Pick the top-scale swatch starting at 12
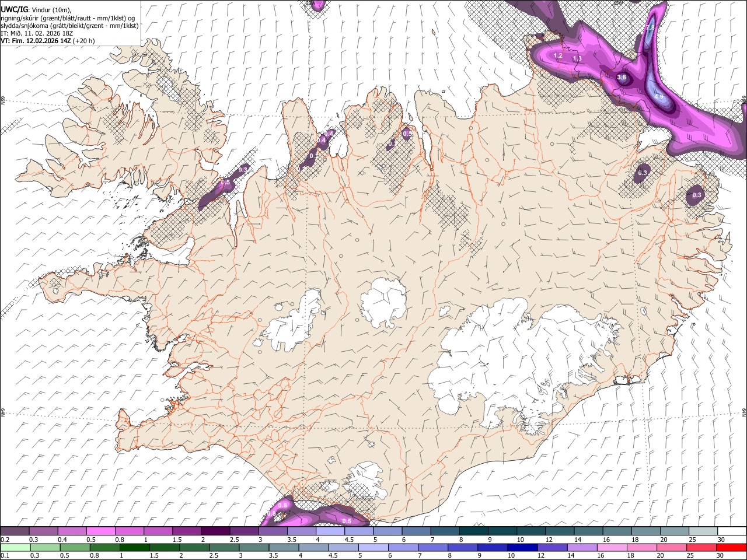This screenshot has width=747, height=560. click(x=558, y=531)
